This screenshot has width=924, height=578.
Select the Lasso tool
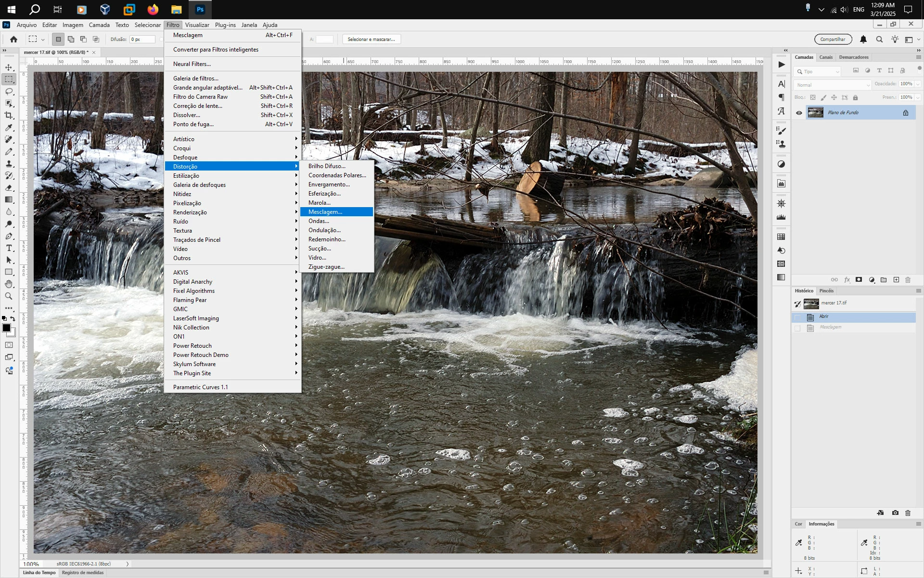click(x=9, y=92)
